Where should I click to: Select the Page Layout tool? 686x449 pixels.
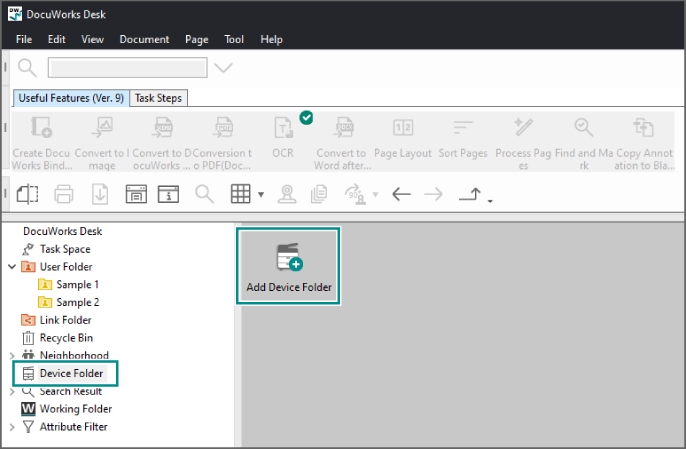coord(403,128)
